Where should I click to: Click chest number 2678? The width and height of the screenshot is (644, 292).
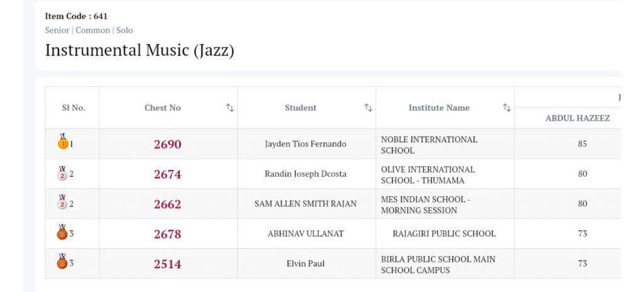[167, 234]
